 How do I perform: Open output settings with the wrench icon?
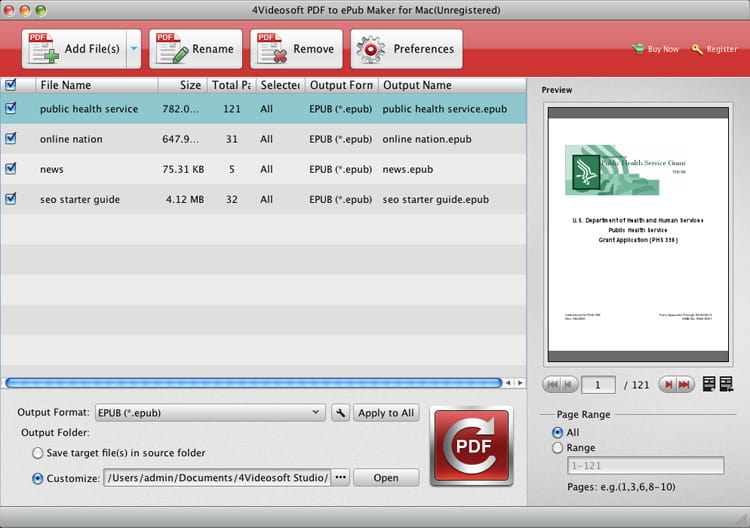point(340,413)
